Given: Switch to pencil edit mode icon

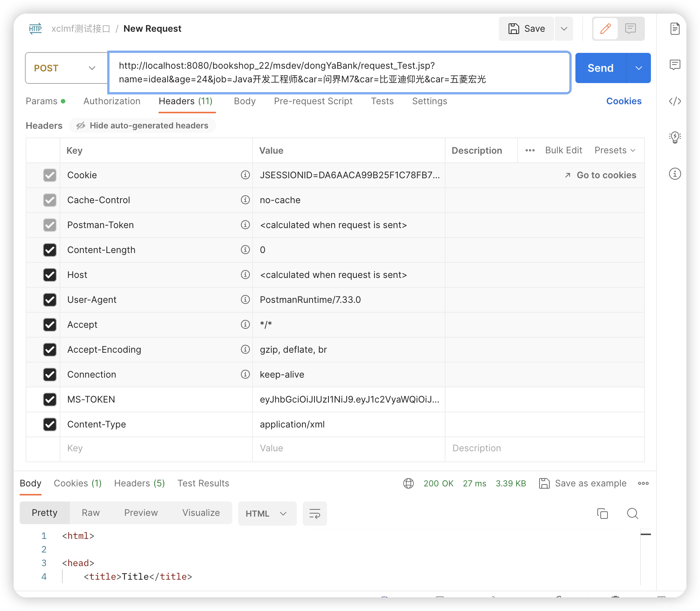Looking at the screenshot, I should click(x=605, y=29).
